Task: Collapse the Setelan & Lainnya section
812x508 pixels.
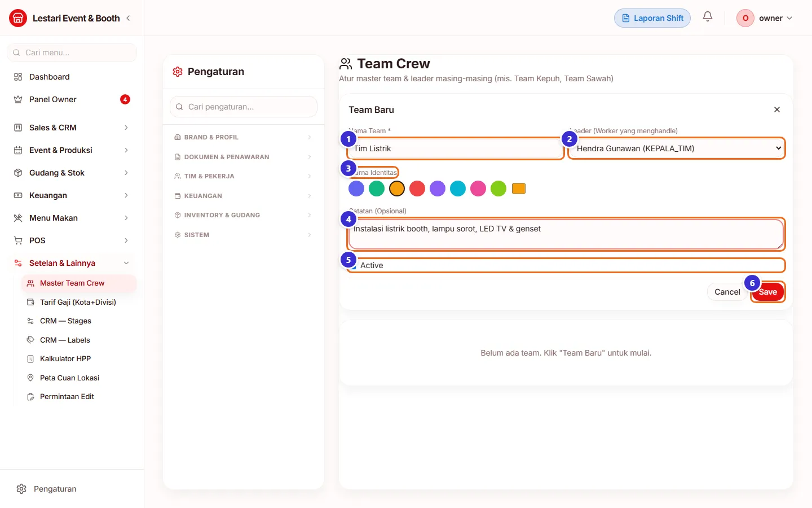Action: coord(126,263)
